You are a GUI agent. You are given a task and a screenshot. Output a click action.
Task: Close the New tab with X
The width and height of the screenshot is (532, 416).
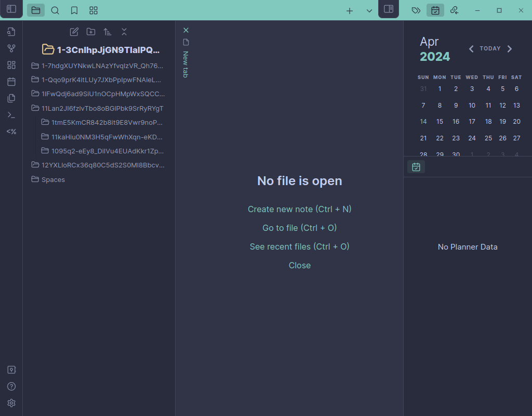pos(185,30)
